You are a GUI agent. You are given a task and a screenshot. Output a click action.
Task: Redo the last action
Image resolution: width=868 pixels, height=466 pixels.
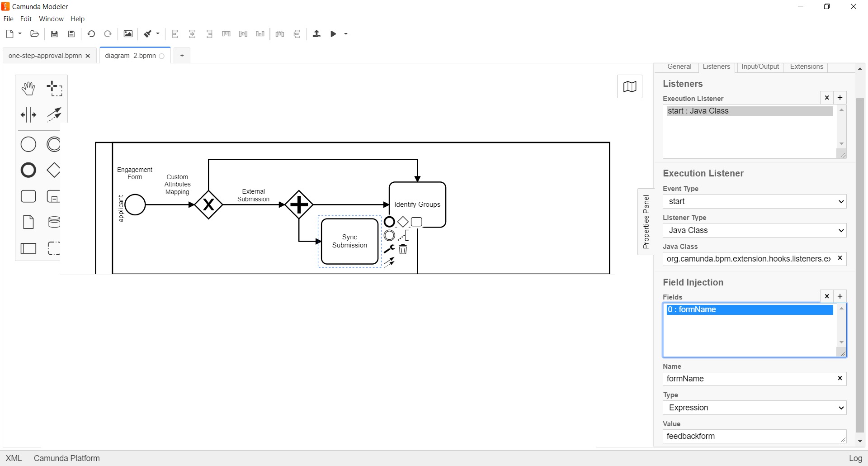tap(108, 34)
